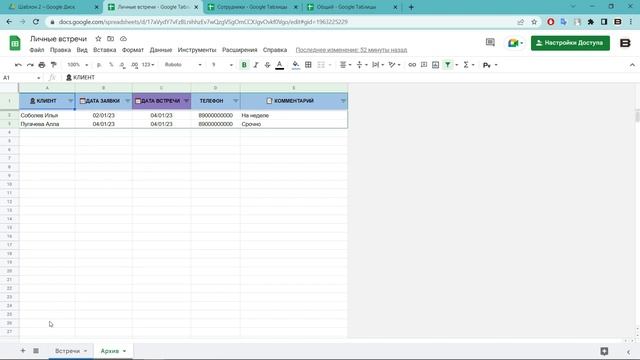Image resolution: width=640 pixels, height=360 pixels.
Task: Click the redo arrow in the toolbar
Action: (30, 65)
